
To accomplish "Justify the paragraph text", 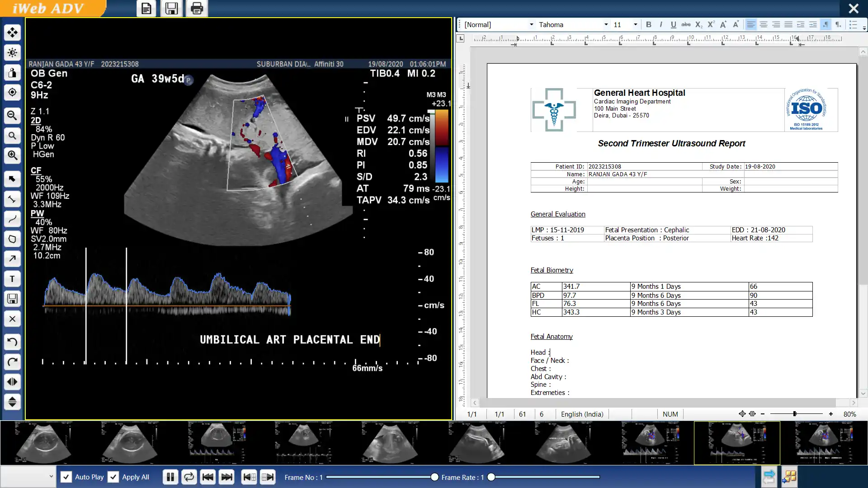I will coord(788,24).
